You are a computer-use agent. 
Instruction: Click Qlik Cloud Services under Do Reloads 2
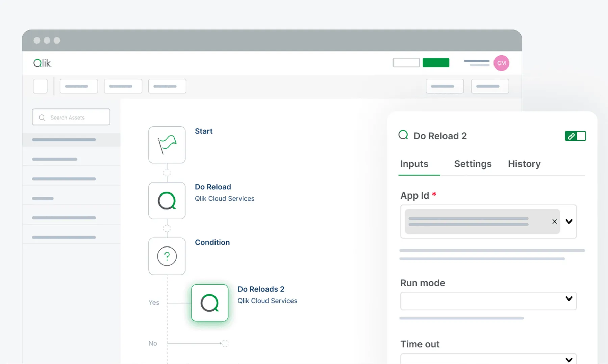click(x=267, y=301)
